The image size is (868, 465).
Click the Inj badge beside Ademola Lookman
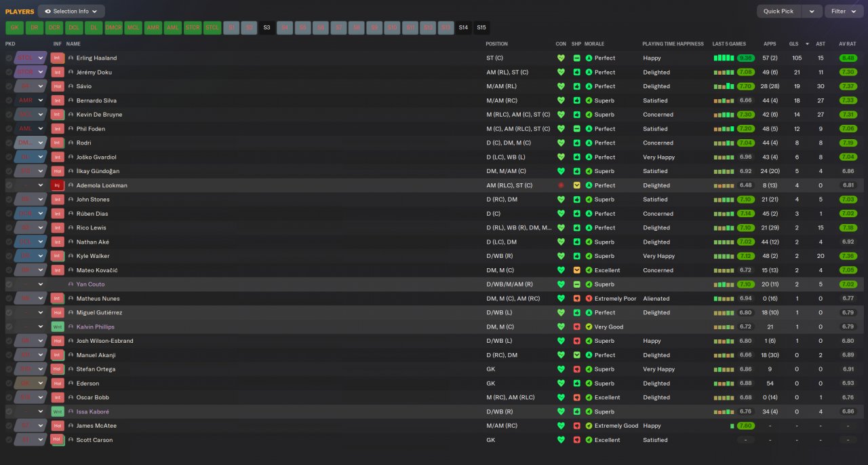58,185
